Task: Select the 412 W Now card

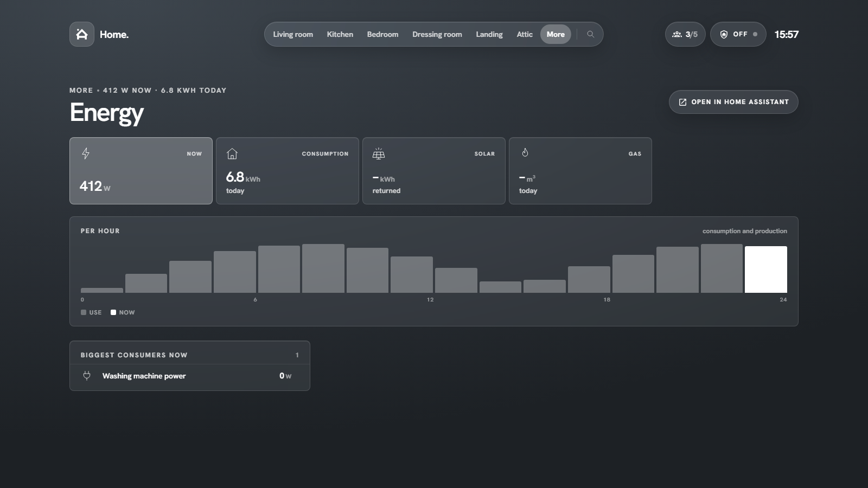Action: tap(141, 171)
